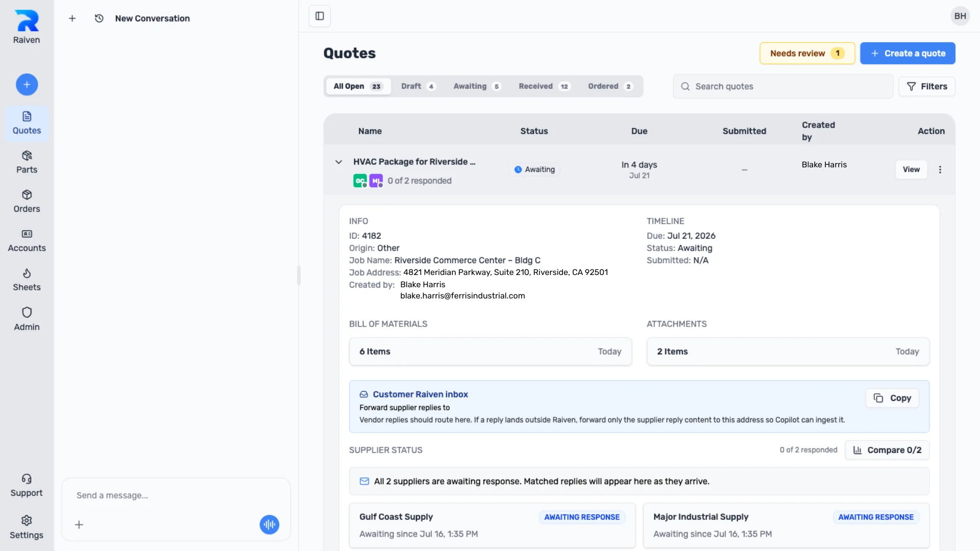Click Create a quote button
This screenshot has height=551, width=980.
[x=908, y=53]
